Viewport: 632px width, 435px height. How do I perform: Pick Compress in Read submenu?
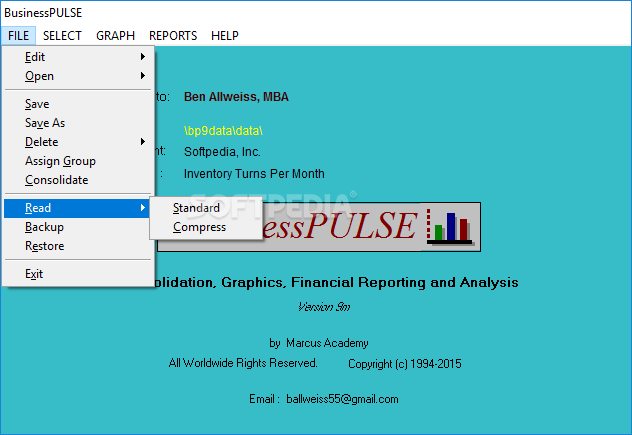click(x=206, y=227)
